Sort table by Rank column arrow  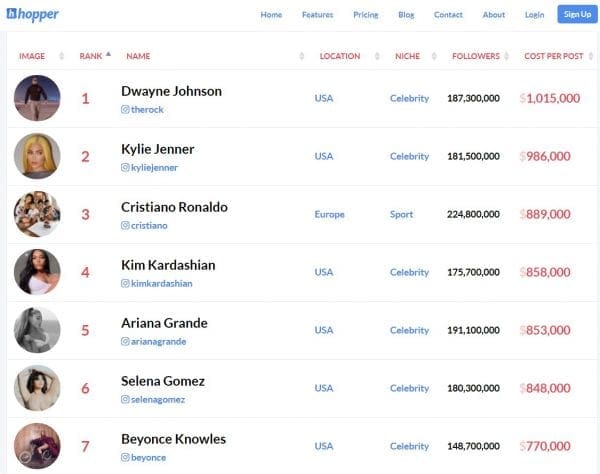(108, 55)
